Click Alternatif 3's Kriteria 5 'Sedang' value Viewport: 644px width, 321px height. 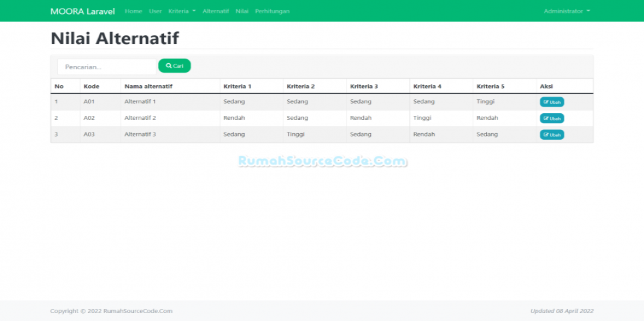[x=487, y=135]
